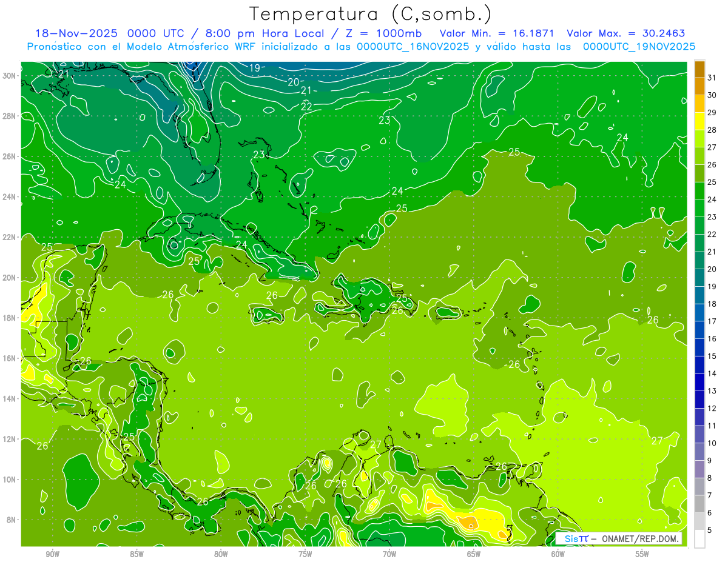Select "Valor Min. = 16.1871" text
The width and height of the screenshot is (728, 562).
[497, 33]
